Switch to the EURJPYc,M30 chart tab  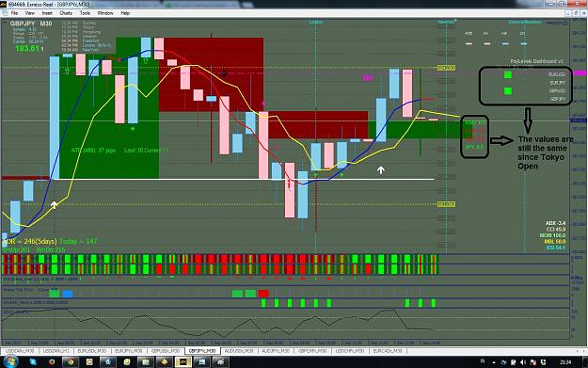click(129, 351)
